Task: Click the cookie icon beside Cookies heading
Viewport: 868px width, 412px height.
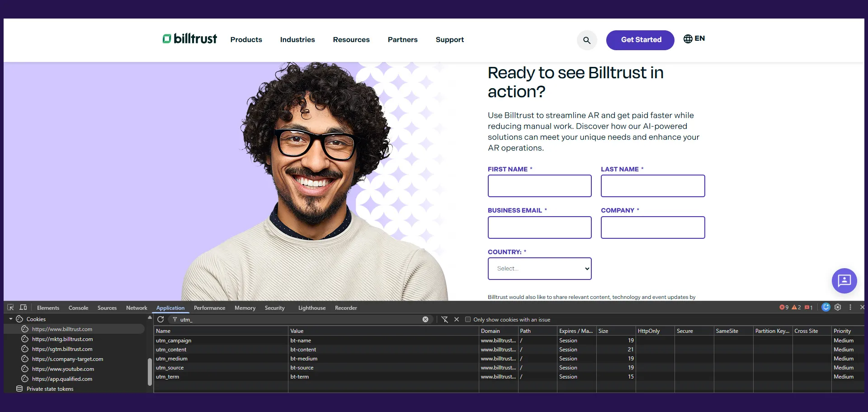Action: click(x=19, y=319)
